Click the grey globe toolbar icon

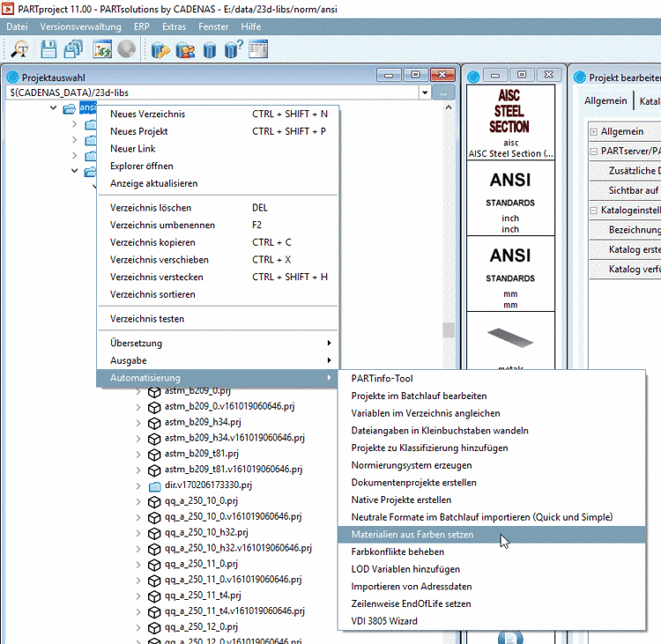coord(126,49)
